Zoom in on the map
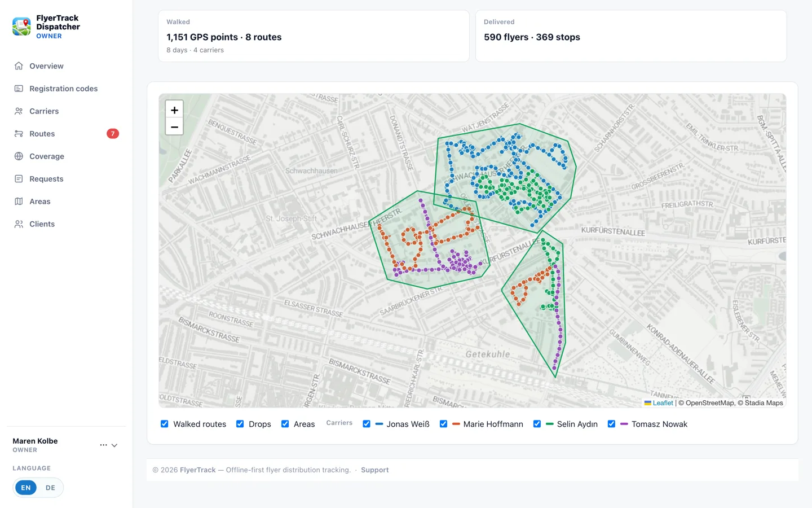The width and height of the screenshot is (812, 508). point(174,110)
